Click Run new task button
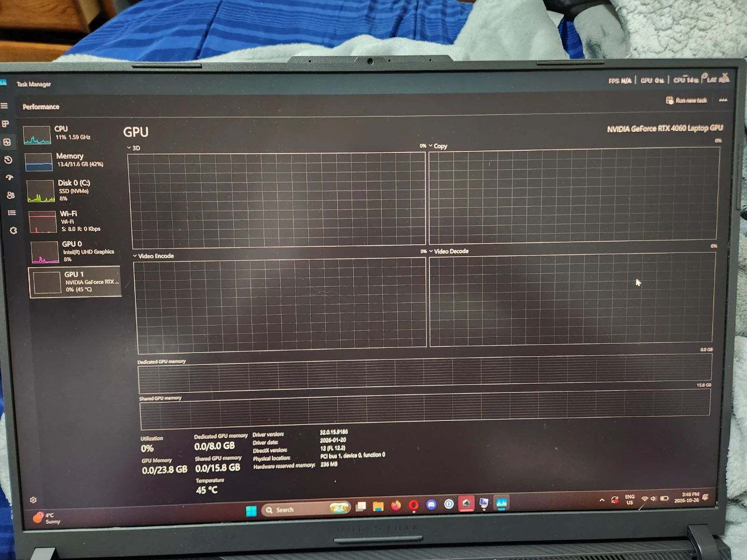Screen dimensions: 747x560 pyautogui.click(x=686, y=100)
